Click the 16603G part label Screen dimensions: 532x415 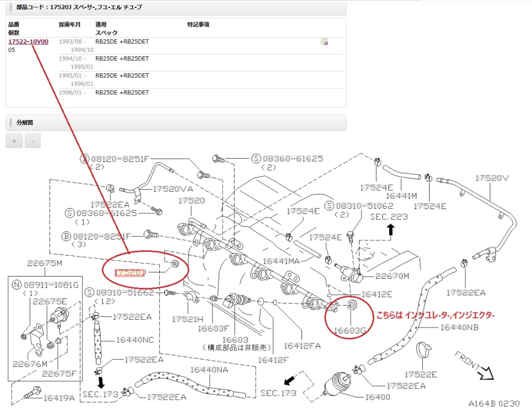tap(349, 330)
